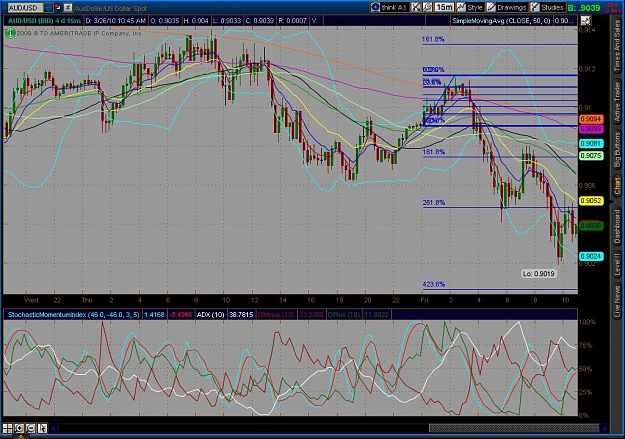Click the right scroll arrow on time scrollbar

(x=604, y=429)
